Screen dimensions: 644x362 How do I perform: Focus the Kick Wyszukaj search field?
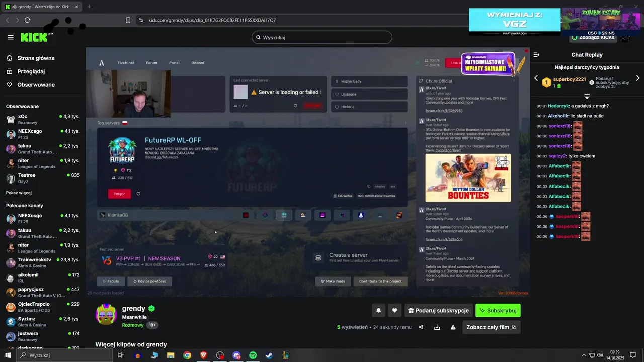(322, 37)
